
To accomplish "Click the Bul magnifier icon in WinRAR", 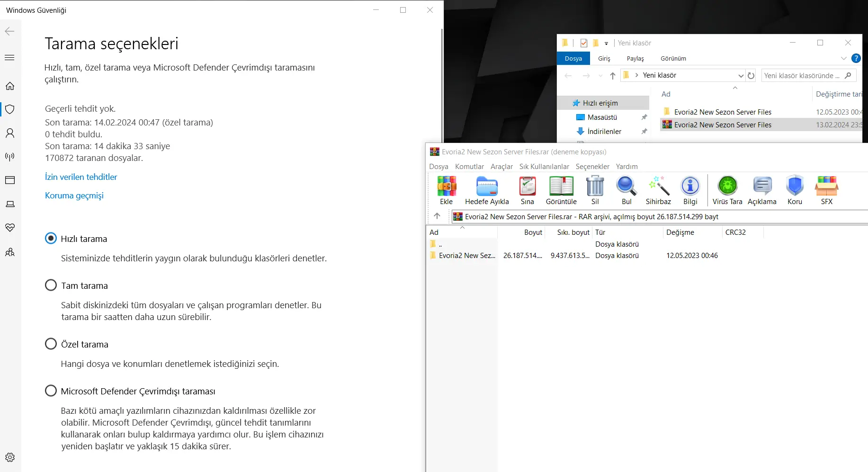I will click(x=626, y=186).
